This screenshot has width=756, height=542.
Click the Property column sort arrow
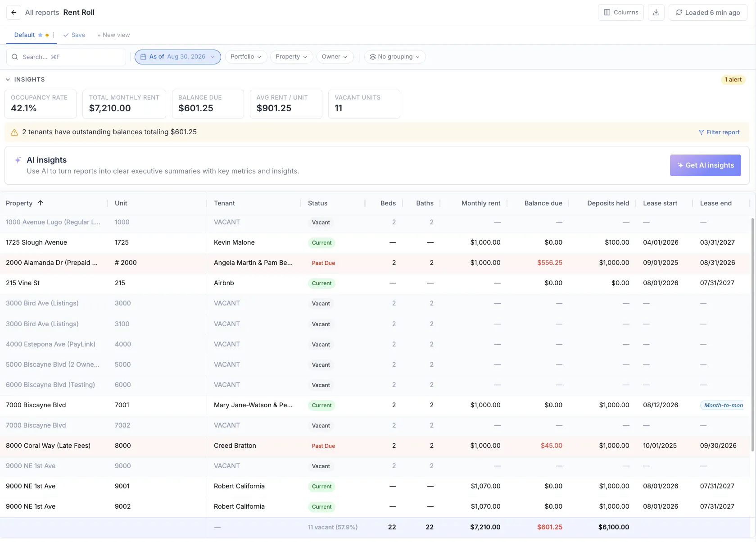point(41,203)
